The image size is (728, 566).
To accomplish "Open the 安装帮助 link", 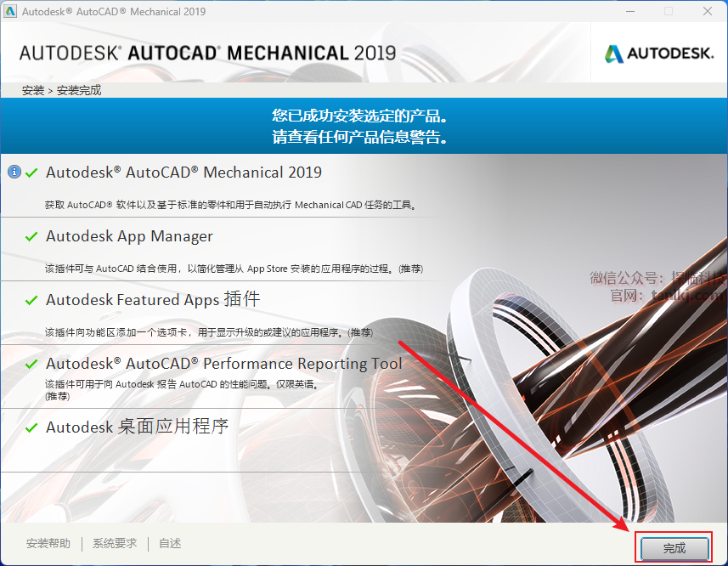I will (x=48, y=544).
